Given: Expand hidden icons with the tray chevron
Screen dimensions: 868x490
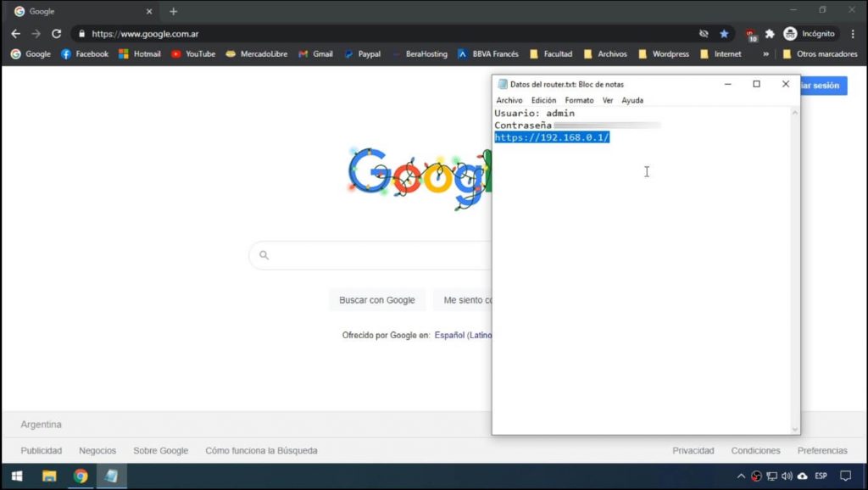Looking at the screenshot, I should point(743,476).
